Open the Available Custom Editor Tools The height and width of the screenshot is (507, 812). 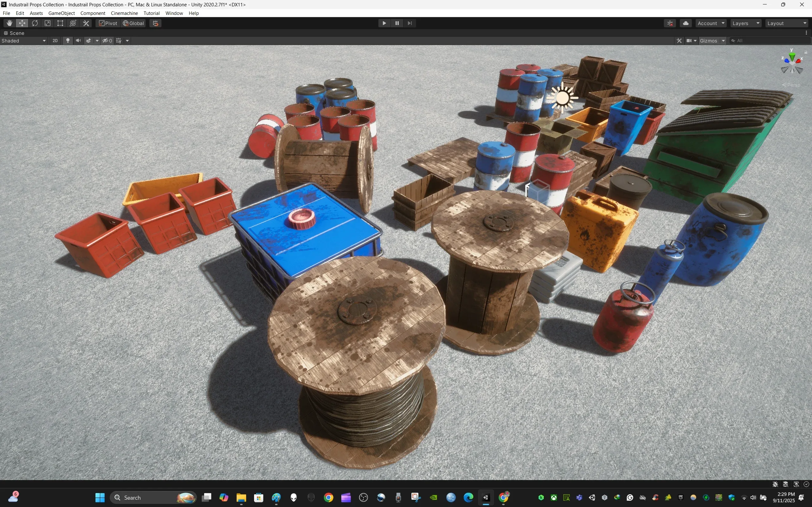pyautogui.click(x=86, y=23)
